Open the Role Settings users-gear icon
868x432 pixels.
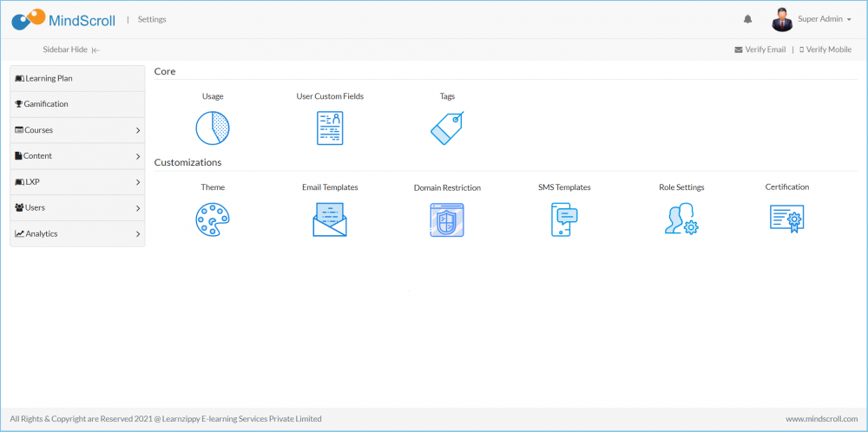tap(681, 219)
